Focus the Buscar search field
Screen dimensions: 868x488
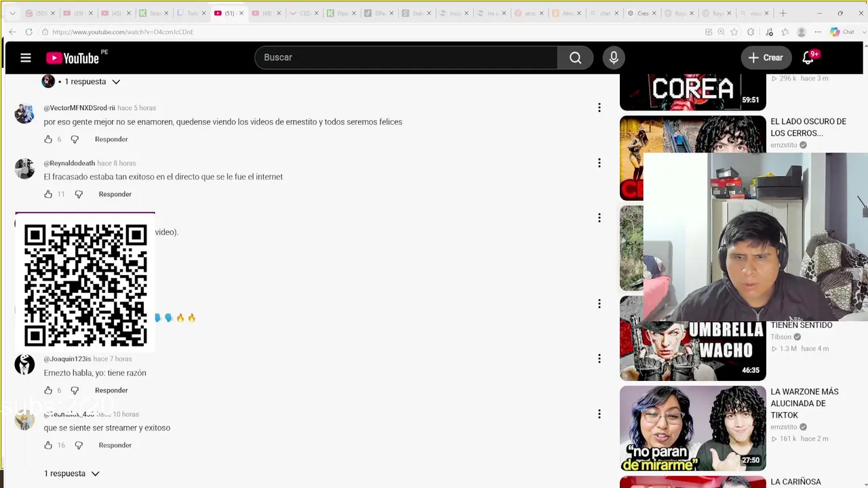(x=406, y=58)
